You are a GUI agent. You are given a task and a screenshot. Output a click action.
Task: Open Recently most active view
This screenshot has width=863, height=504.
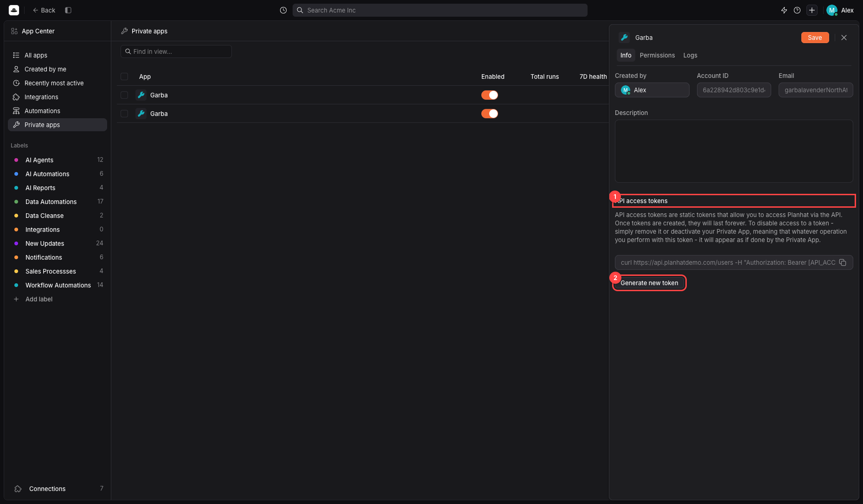coord(58,83)
